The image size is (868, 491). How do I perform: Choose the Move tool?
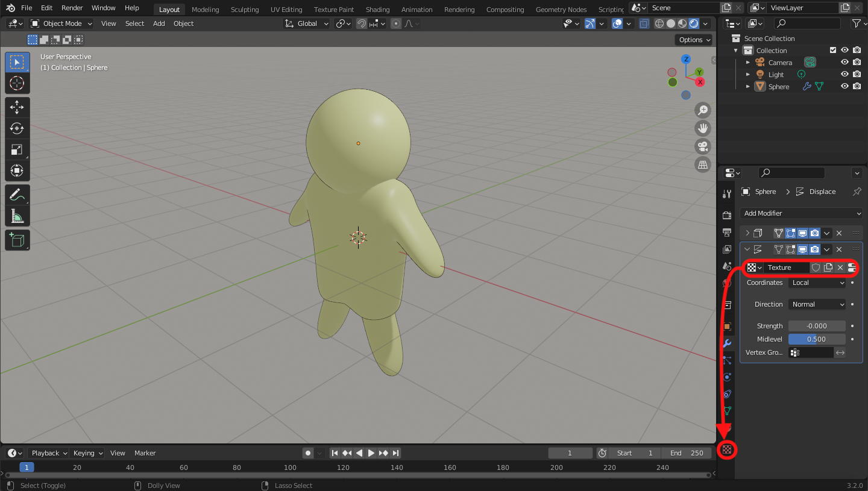coord(17,108)
